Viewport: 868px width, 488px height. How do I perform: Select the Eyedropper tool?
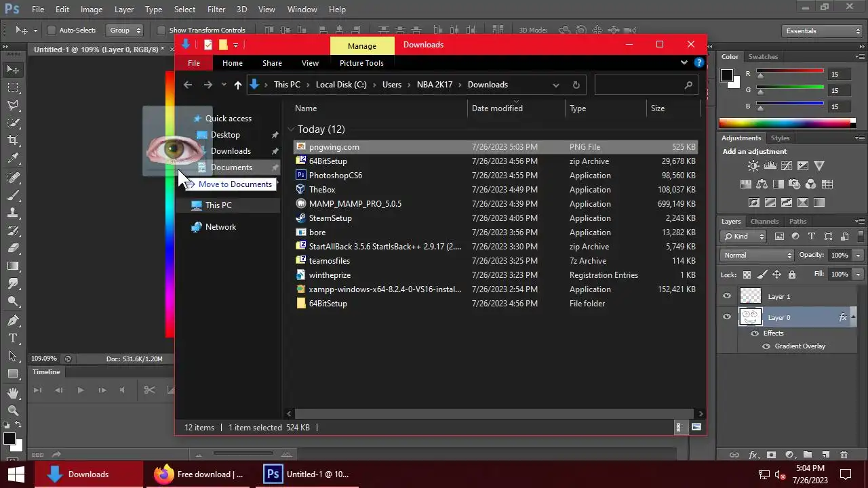click(13, 159)
